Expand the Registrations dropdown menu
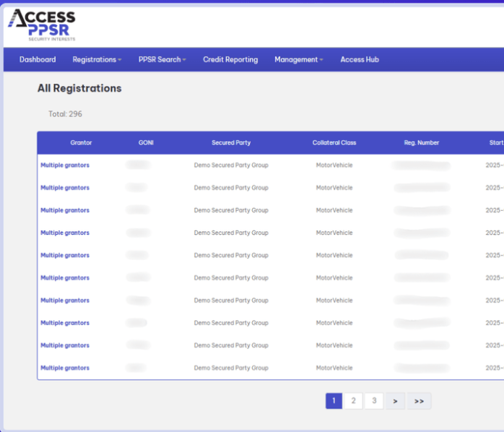504x432 pixels. click(97, 59)
